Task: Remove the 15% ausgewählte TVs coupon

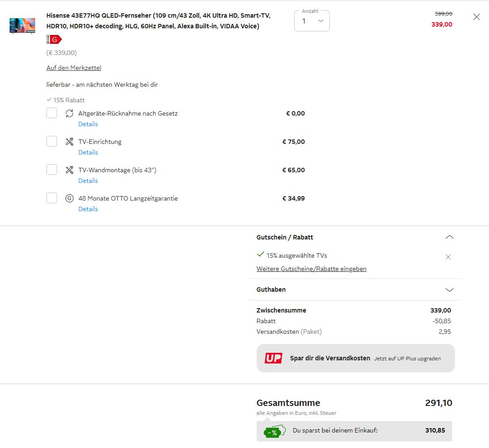Action: (x=448, y=257)
